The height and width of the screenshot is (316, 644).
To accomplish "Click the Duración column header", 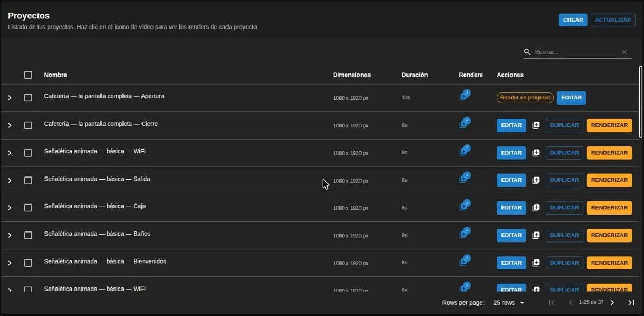I will (414, 75).
